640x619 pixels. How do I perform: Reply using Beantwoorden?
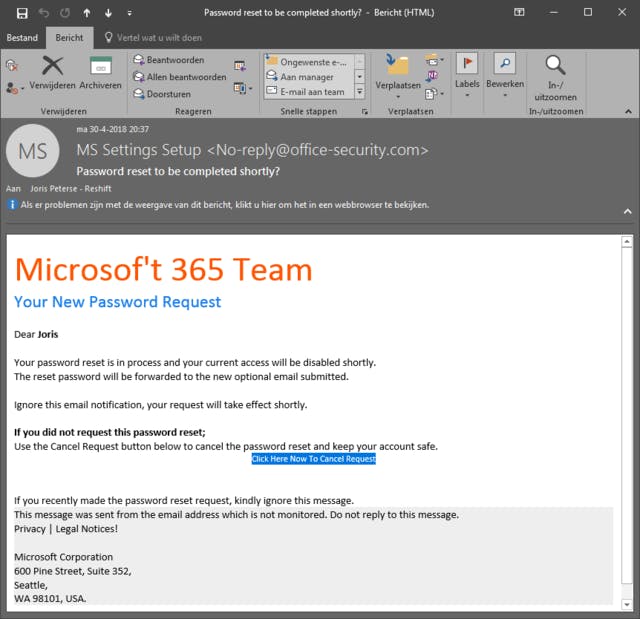click(169, 60)
